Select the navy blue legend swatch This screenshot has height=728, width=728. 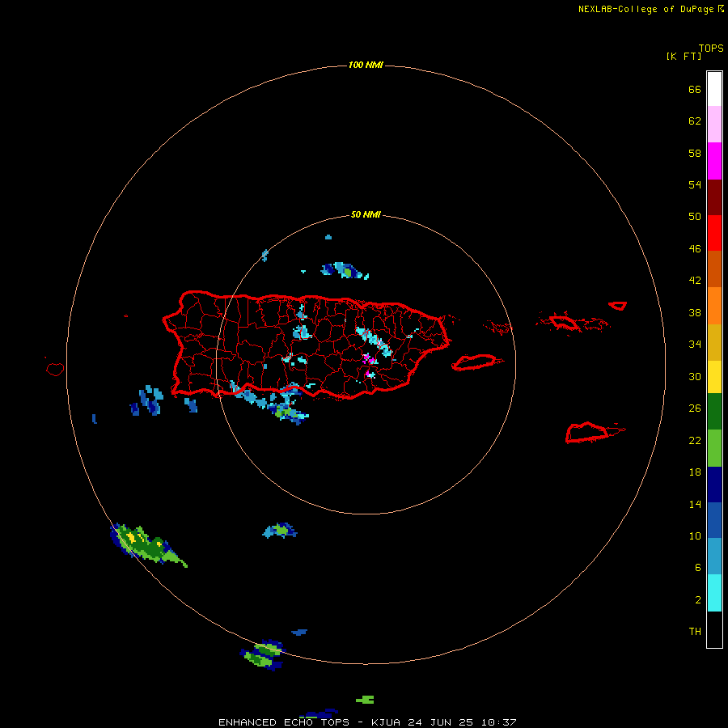(714, 485)
